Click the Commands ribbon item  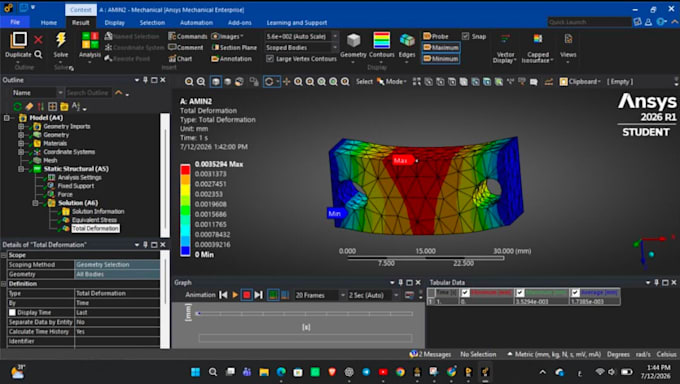pos(188,36)
